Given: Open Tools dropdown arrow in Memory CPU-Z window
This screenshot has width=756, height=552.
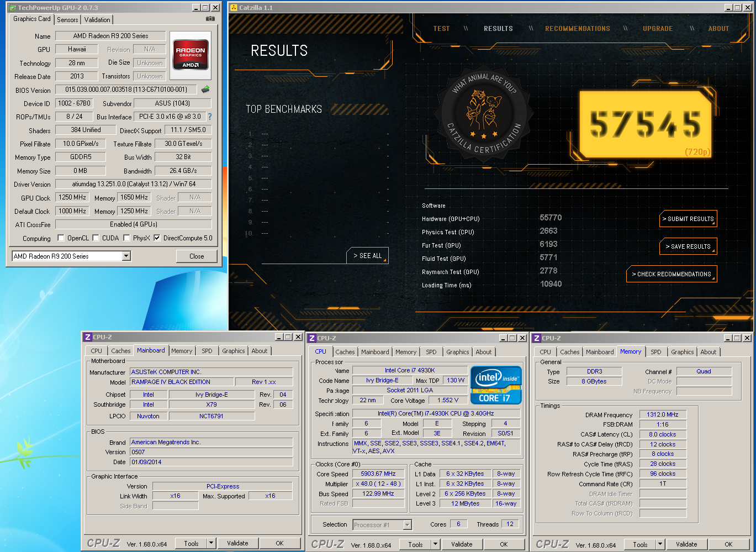Looking at the screenshot, I should (x=660, y=544).
